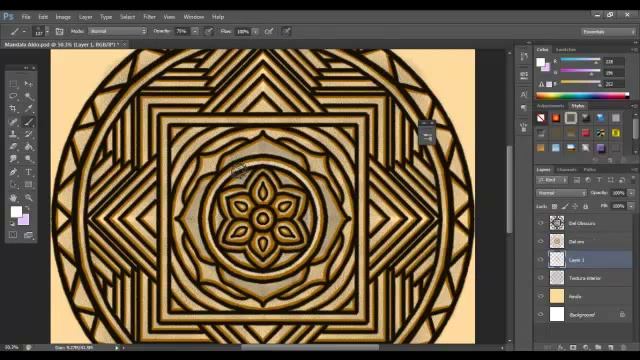Click delete layer trash icon
This screenshot has height=360, width=640.
pos(623,347)
